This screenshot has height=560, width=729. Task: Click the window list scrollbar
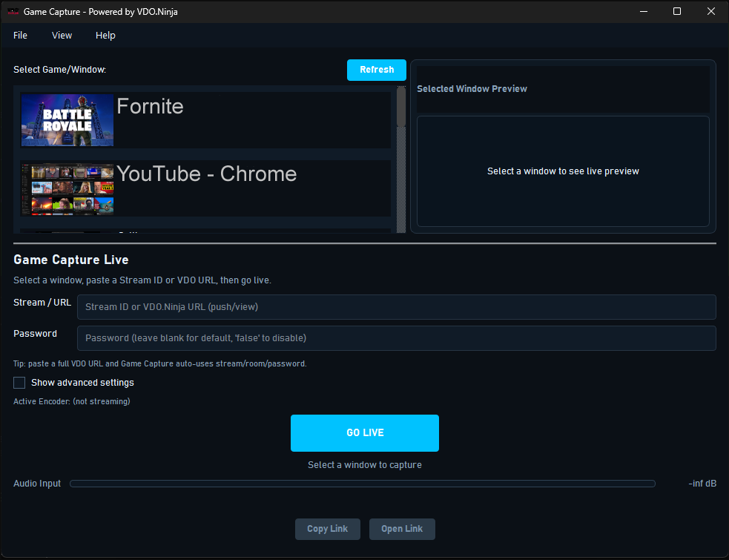[401, 148]
